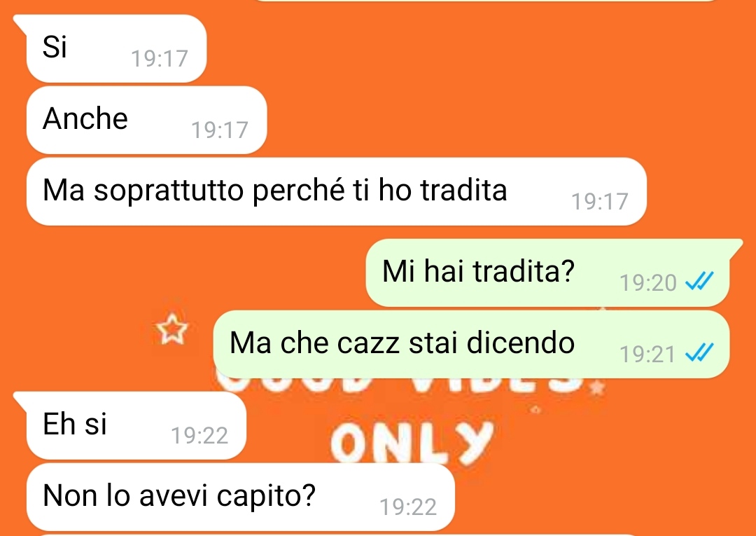Select the "Mi hai tradita?" sent message

547,273
